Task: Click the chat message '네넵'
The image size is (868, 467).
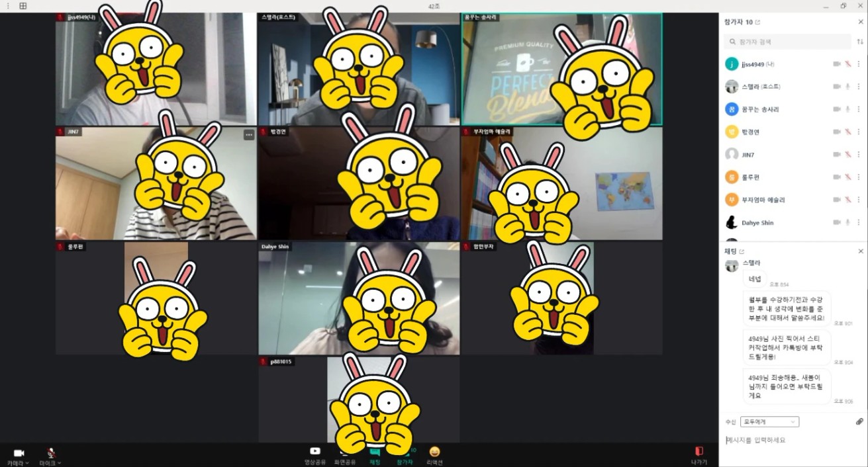Action: 755,278
